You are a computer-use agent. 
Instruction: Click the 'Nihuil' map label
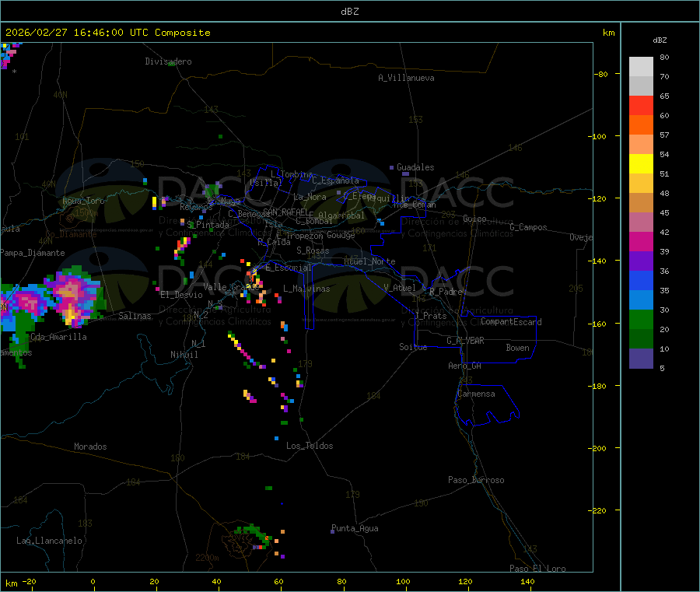click(184, 355)
